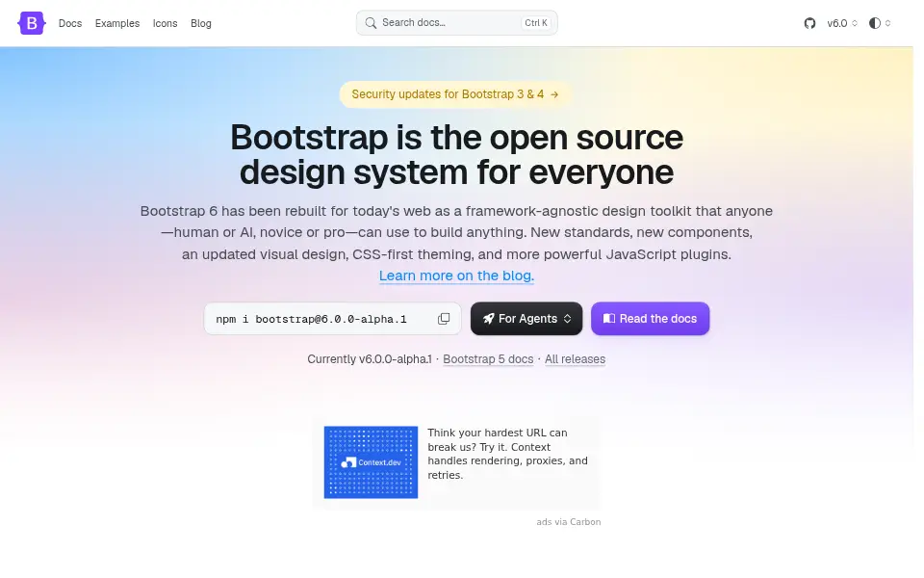
Task: Open the v6.0 version dropdown
Action: tap(842, 23)
